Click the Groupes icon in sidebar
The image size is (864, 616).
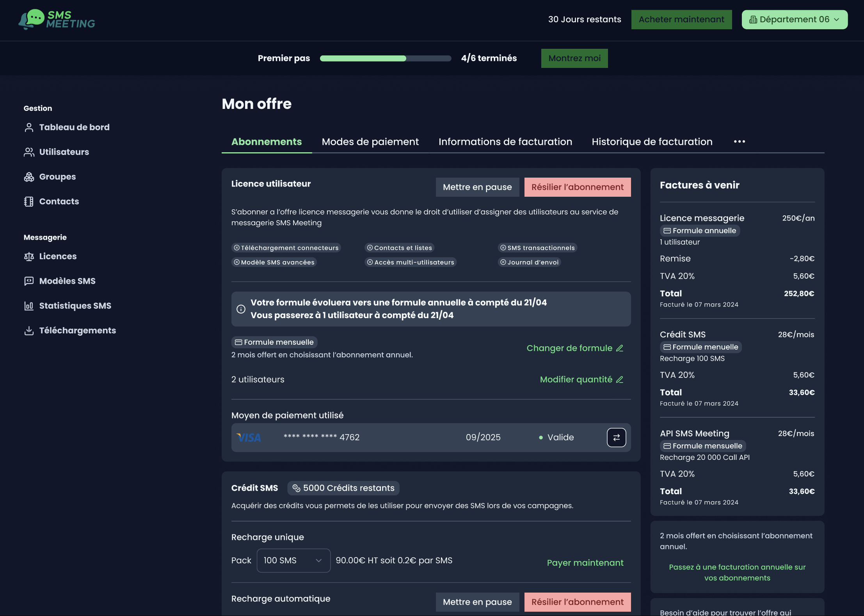point(29,177)
